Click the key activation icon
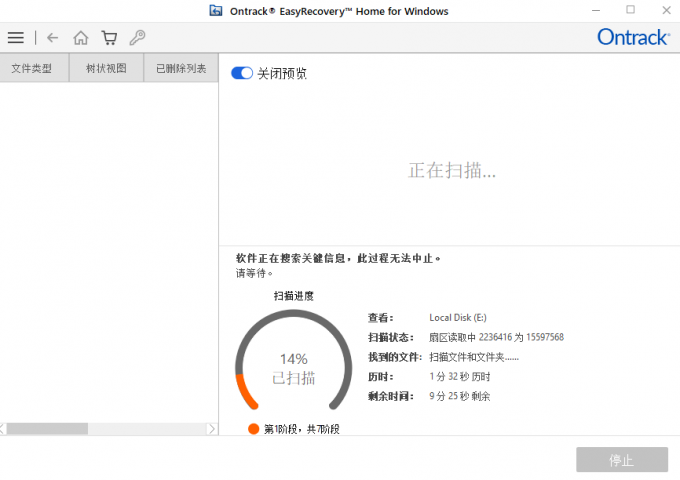This screenshot has height=480, width=680. click(x=137, y=38)
